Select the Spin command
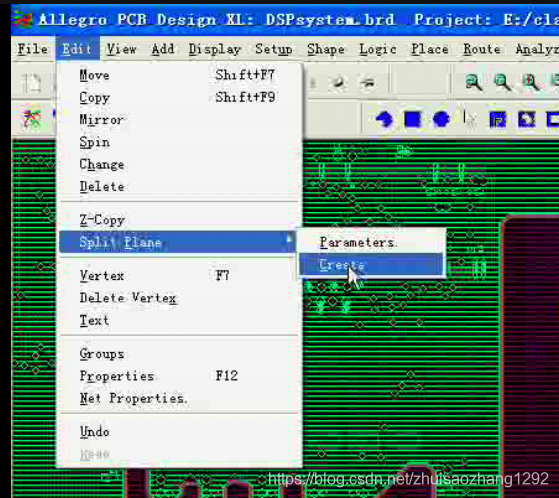559x498 pixels. point(179,142)
